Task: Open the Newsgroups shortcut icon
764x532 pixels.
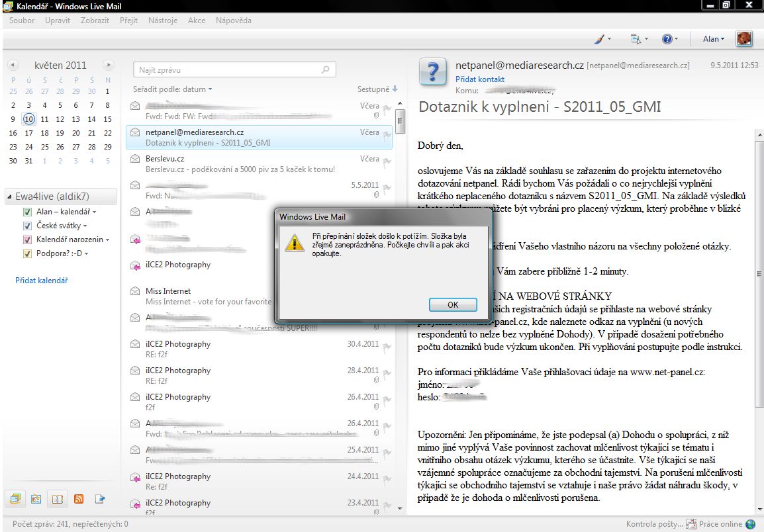Action: point(100,498)
